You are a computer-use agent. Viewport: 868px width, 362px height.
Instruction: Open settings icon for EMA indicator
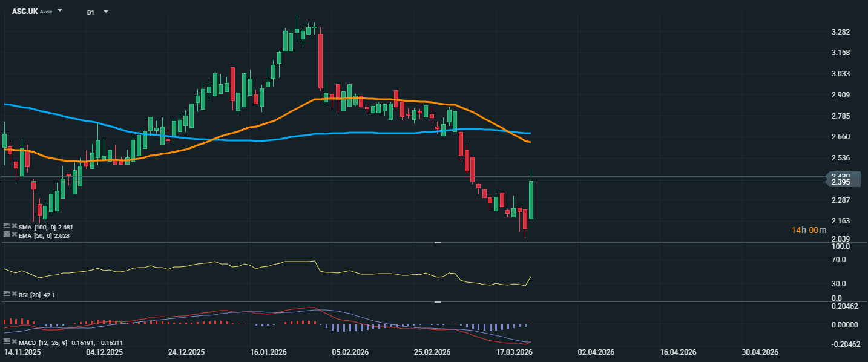point(7,234)
